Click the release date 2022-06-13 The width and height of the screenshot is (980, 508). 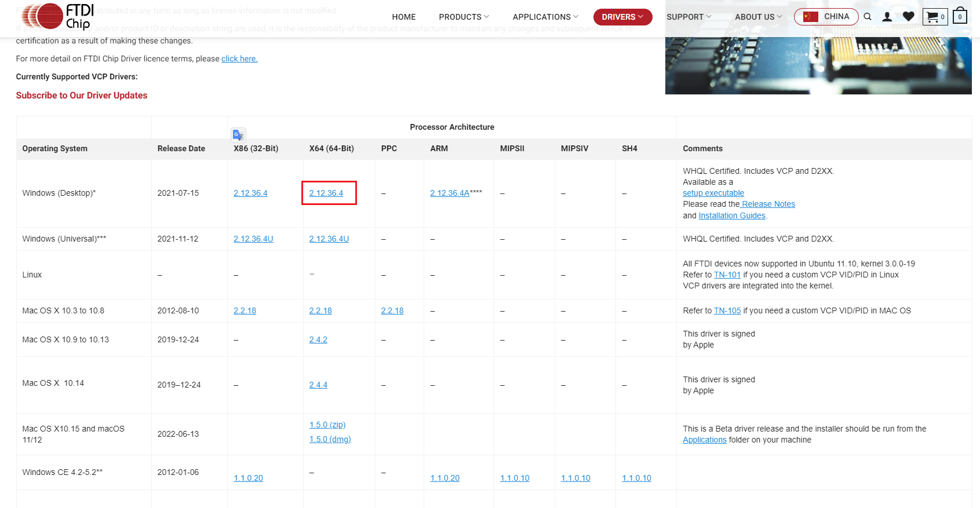coord(178,434)
